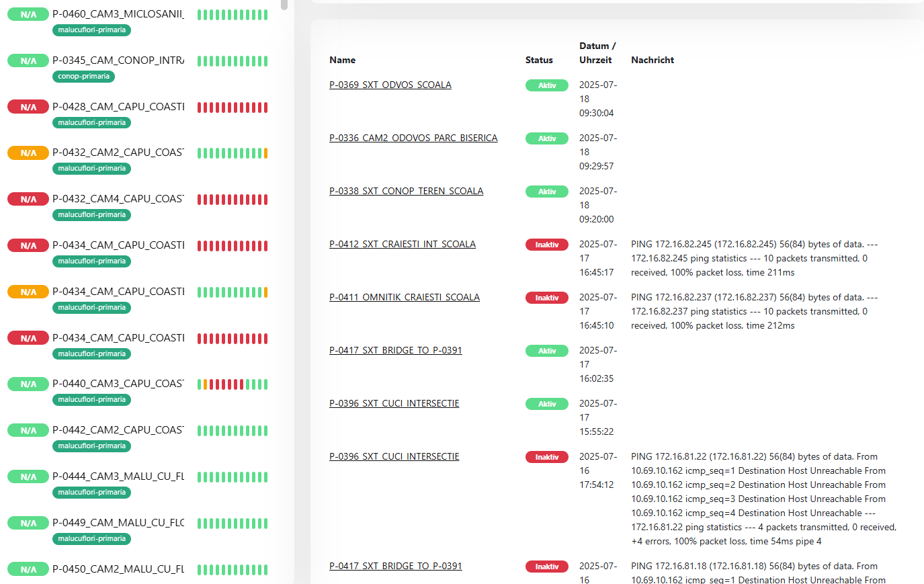Image resolution: width=924 pixels, height=584 pixels.
Task: Select the malucuflori-primaria tag under P-0460_CAM3_MICLOSANII
Action: pyautogui.click(x=91, y=30)
